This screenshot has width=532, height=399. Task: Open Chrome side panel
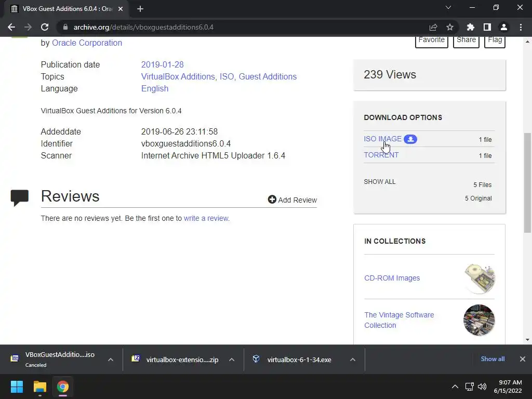[x=487, y=27]
